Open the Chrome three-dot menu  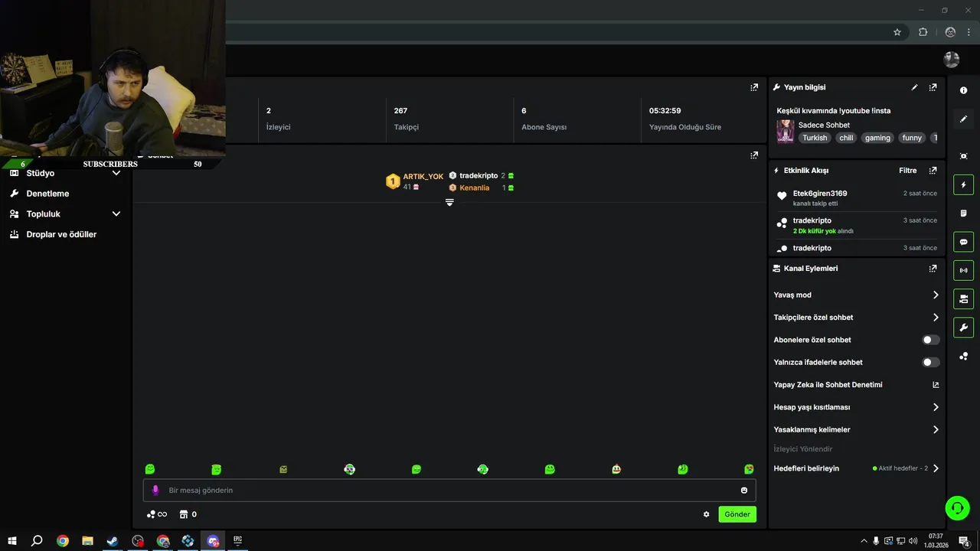969,32
